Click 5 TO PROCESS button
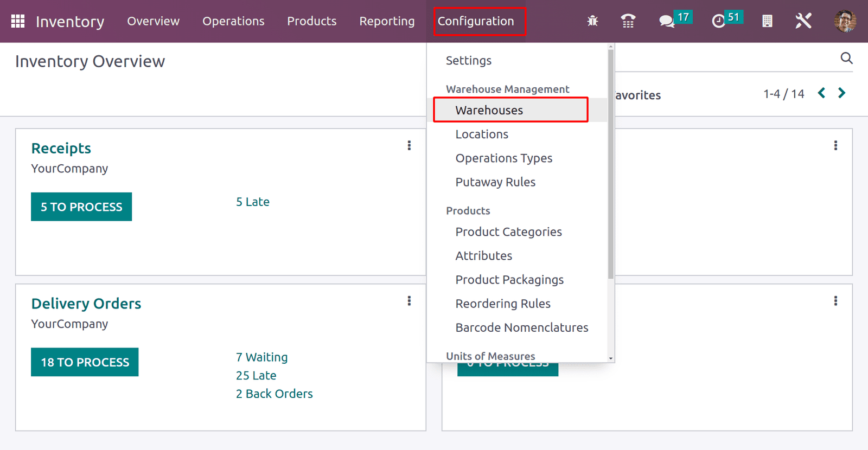The image size is (868, 450). [81, 207]
